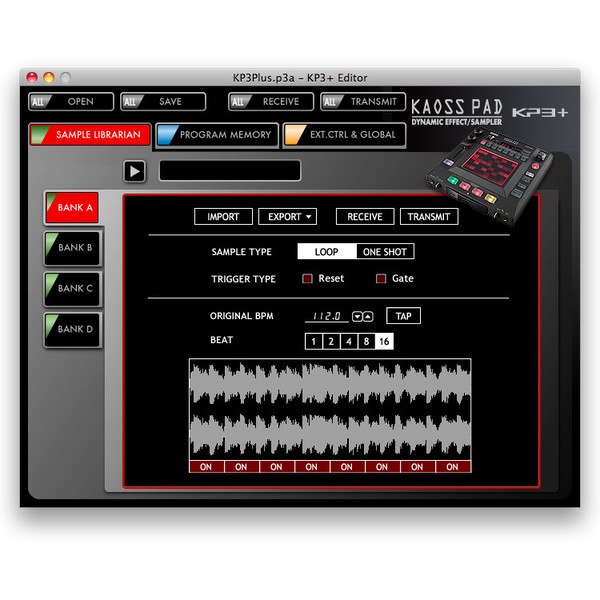Increase the original BPM with up arrow

pyautogui.click(x=368, y=316)
